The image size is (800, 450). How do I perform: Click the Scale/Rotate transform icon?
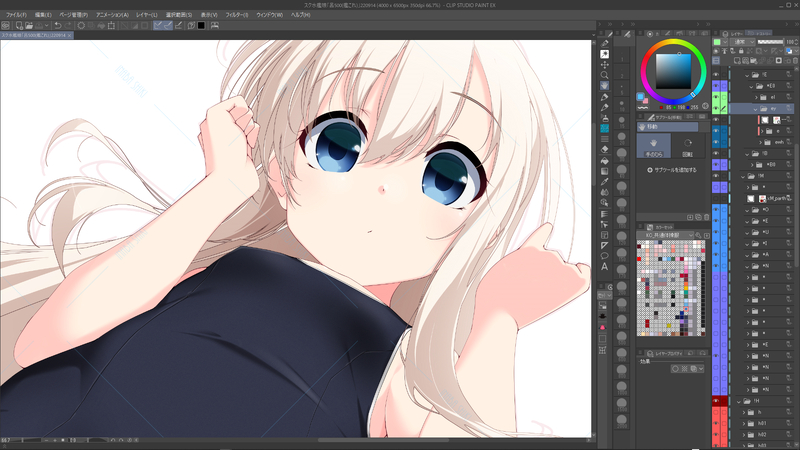(111, 25)
